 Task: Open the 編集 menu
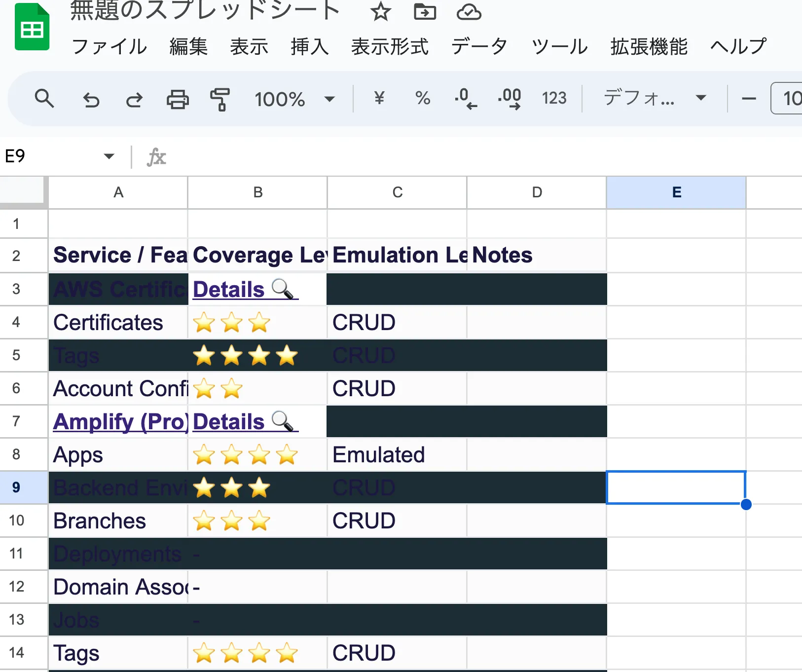pos(188,47)
